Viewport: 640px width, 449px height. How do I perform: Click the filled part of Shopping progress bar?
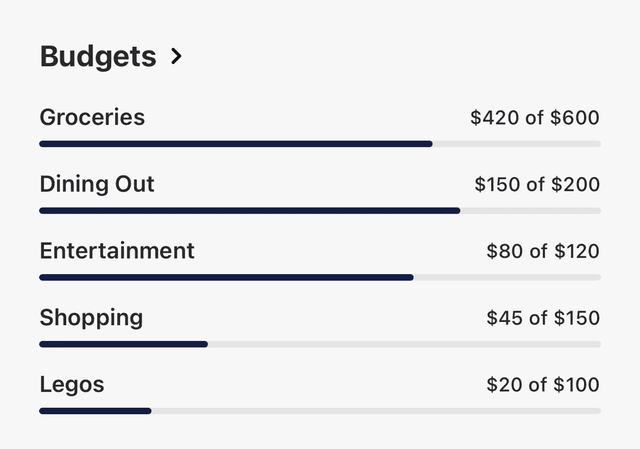pos(123,344)
